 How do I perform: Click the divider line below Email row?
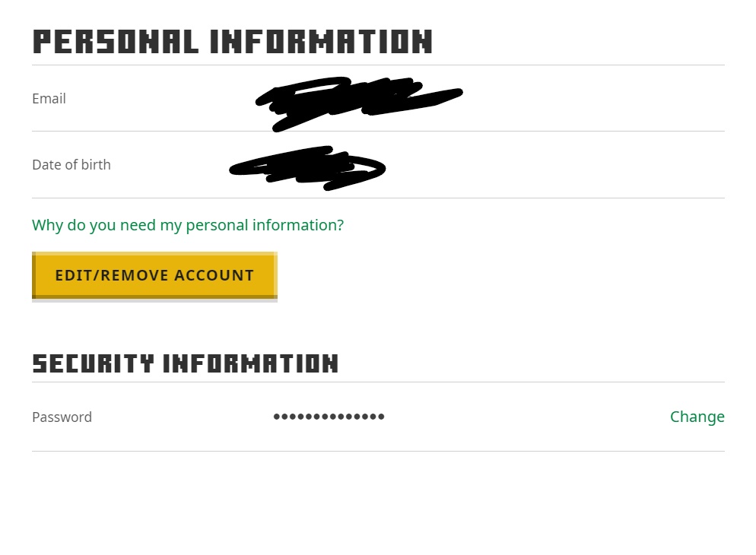[x=378, y=132]
